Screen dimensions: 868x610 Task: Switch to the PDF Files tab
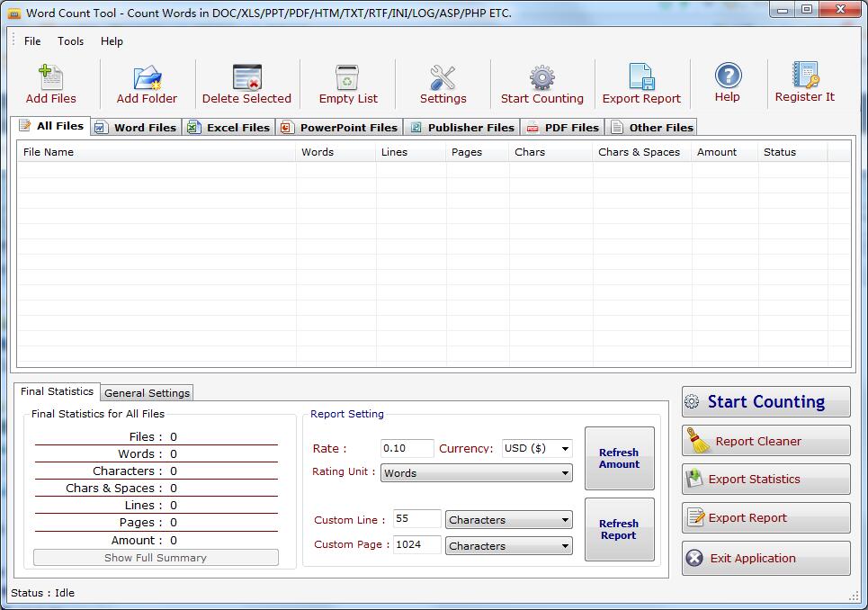pos(562,128)
